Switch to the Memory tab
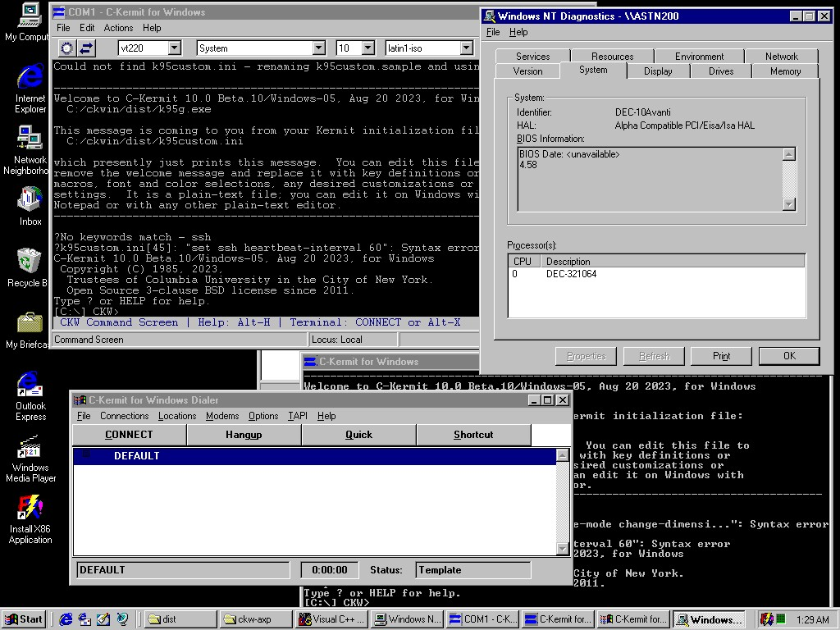The width and height of the screenshot is (840, 630). 785,71
